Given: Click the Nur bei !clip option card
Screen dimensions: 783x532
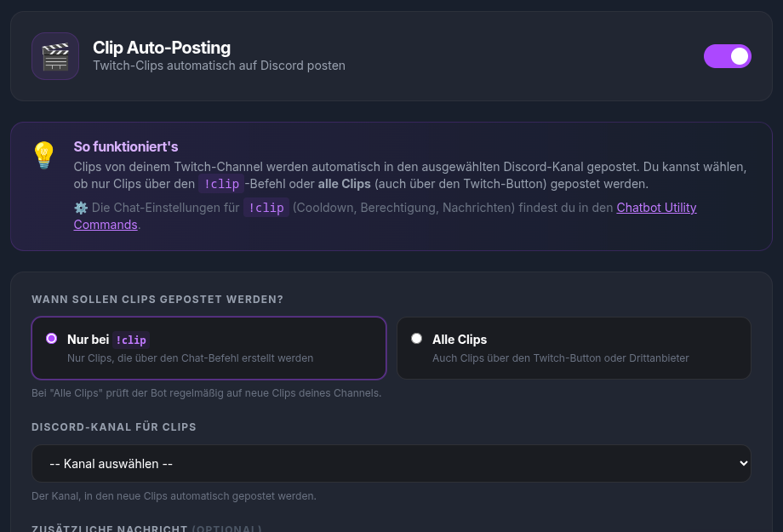Looking at the screenshot, I should click(209, 348).
